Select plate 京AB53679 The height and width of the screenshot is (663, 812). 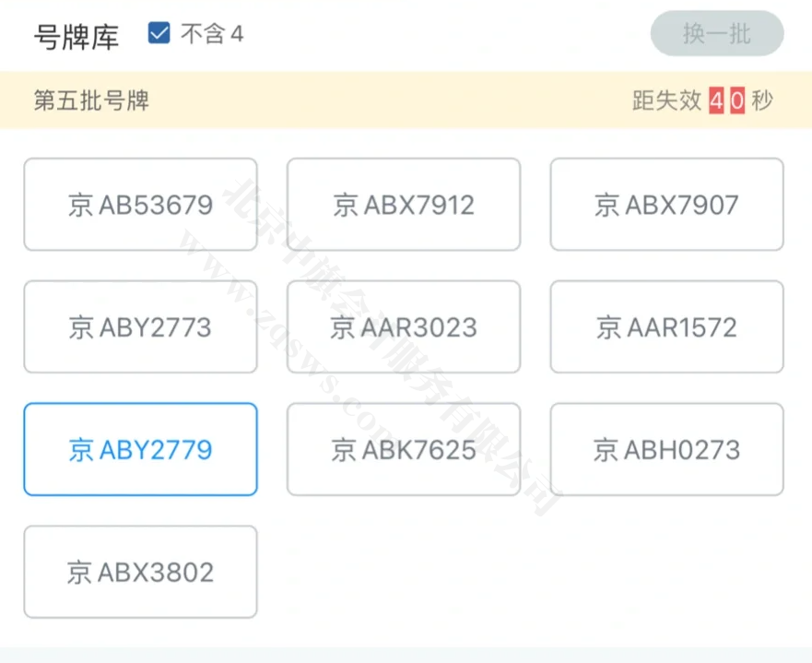[140, 204]
